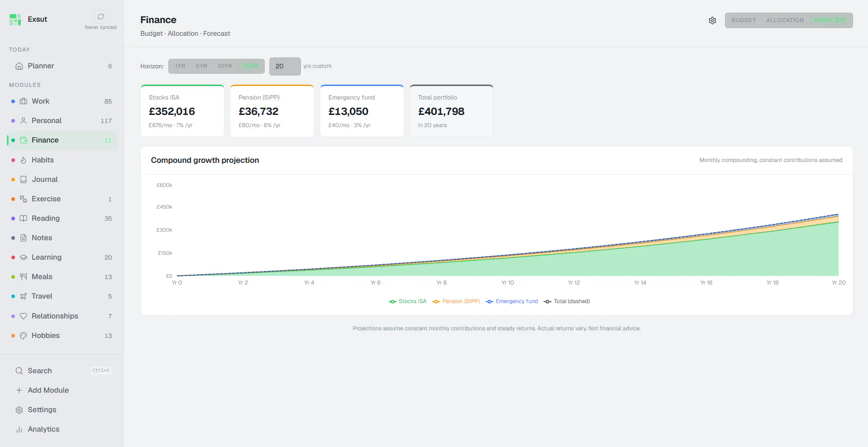The image size is (868, 447).
Task: Select the Habits flame icon
Action: [24, 160]
